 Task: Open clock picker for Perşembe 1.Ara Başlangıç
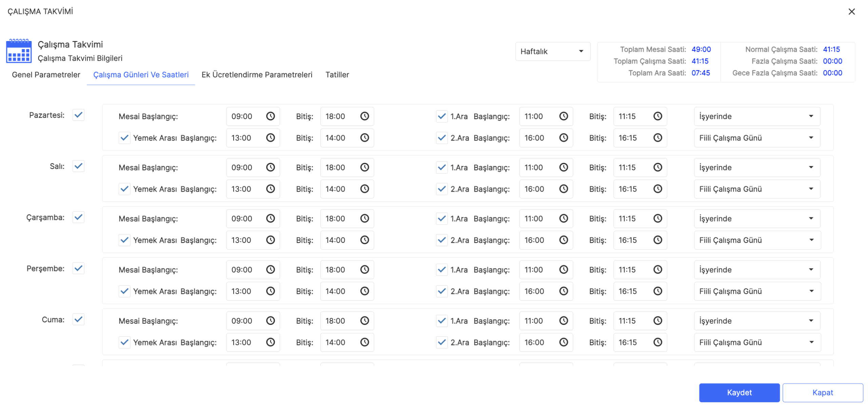tap(563, 270)
